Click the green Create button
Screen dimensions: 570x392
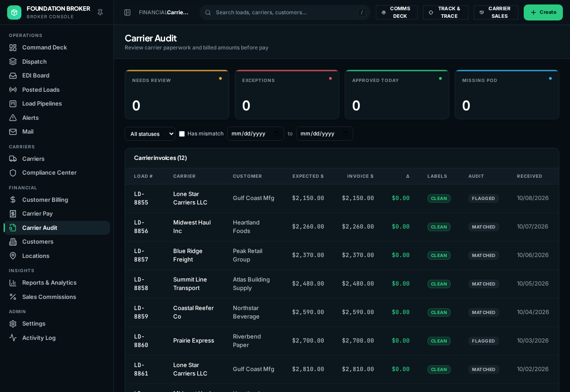click(543, 12)
